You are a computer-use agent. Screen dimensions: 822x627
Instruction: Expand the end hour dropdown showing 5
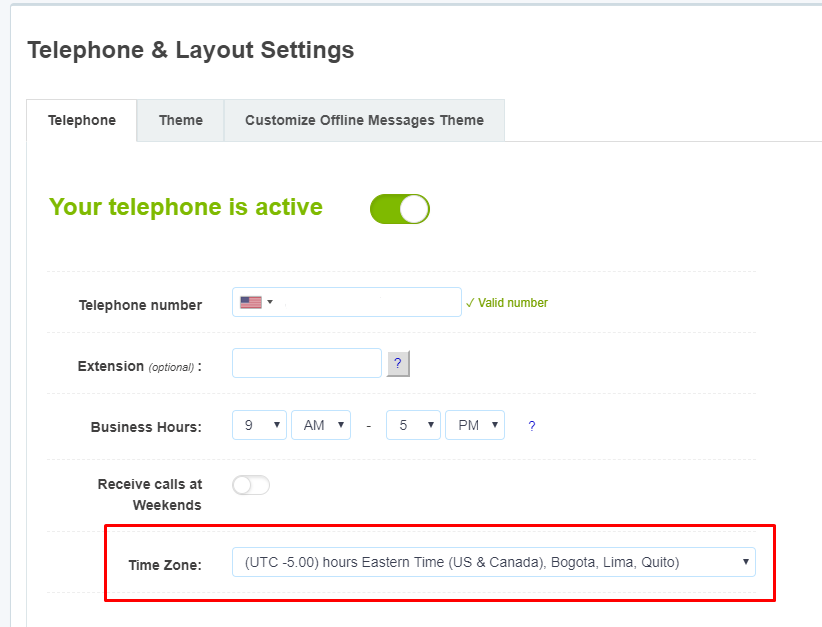(413, 425)
